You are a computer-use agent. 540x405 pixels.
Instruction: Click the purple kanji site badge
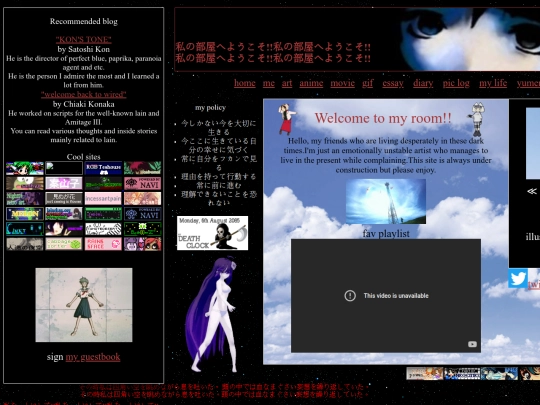pos(64,183)
